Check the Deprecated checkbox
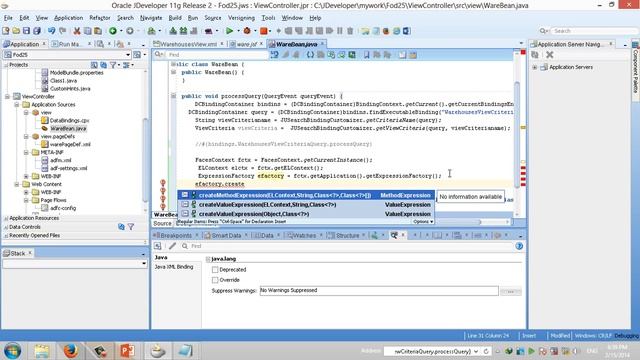This screenshot has width=640, height=360. pos(215,269)
